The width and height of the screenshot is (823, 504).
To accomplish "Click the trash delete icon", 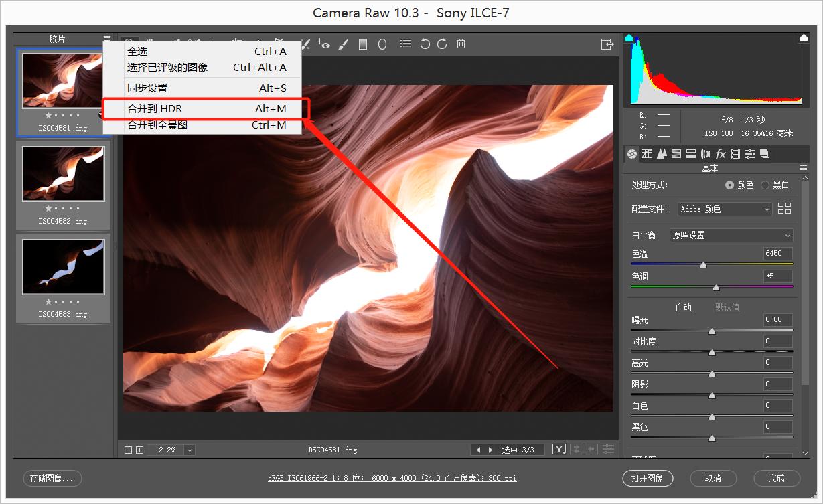I will click(461, 44).
